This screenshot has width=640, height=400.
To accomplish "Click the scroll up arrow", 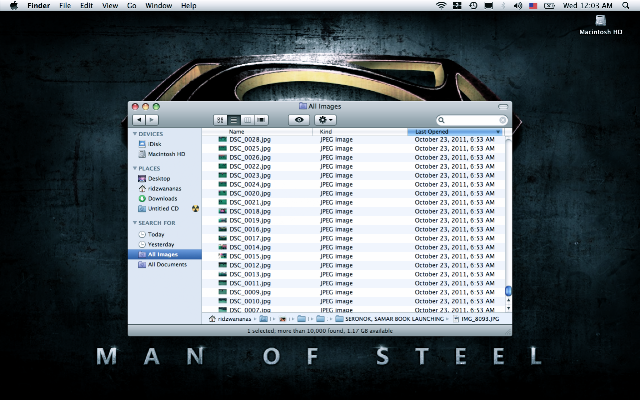I will 508,300.
